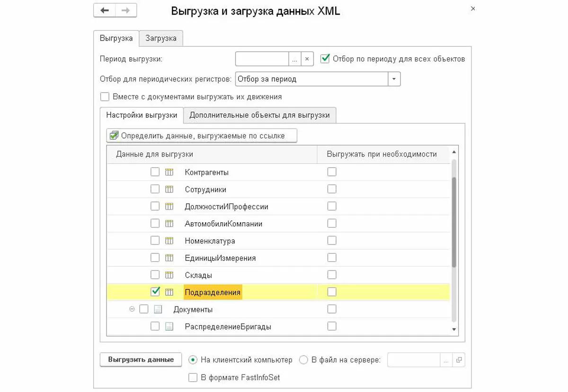
Task: Open period selection ellipsis button
Action: (x=295, y=59)
